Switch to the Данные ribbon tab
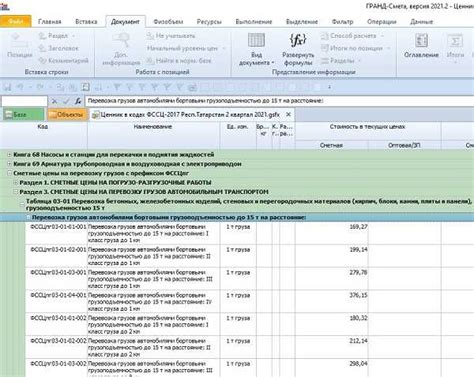Screen dimensions: 474x377 [x=422, y=22]
